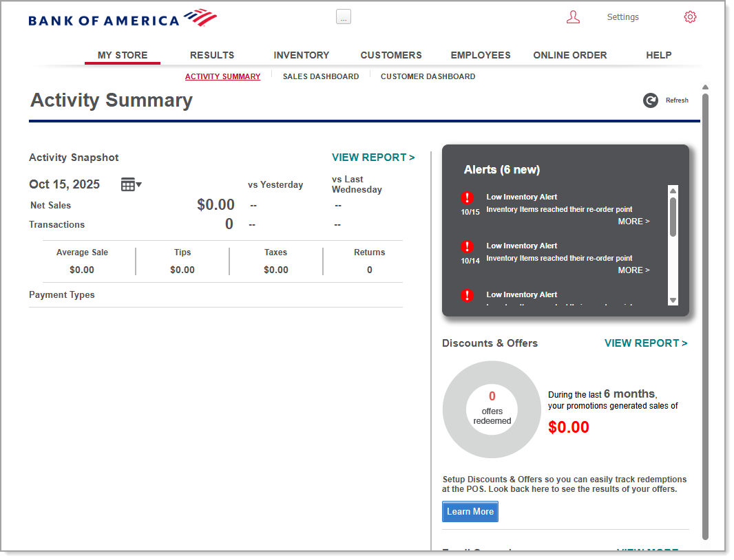Click the third alert's red exclamation icon
The width and height of the screenshot is (734, 560).
pyautogui.click(x=468, y=295)
